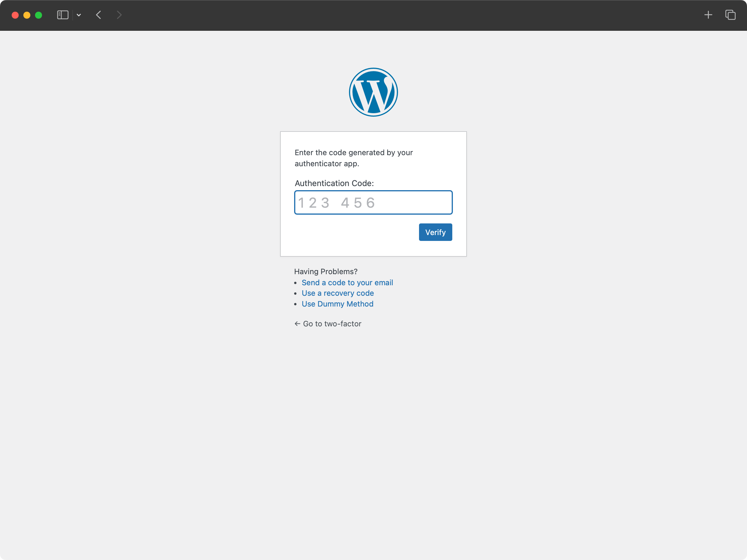
Task: Close the window with red button
Action: tap(15, 15)
